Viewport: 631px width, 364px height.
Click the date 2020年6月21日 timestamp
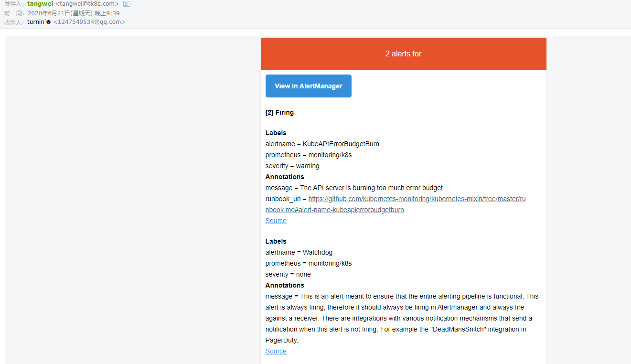point(74,13)
